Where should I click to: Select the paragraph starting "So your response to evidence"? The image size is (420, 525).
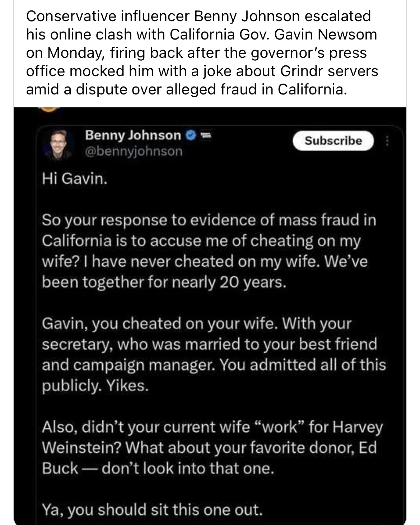[x=209, y=251]
